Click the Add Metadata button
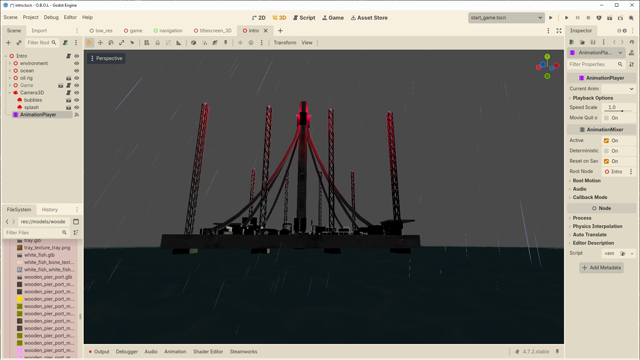 coord(601,268)
